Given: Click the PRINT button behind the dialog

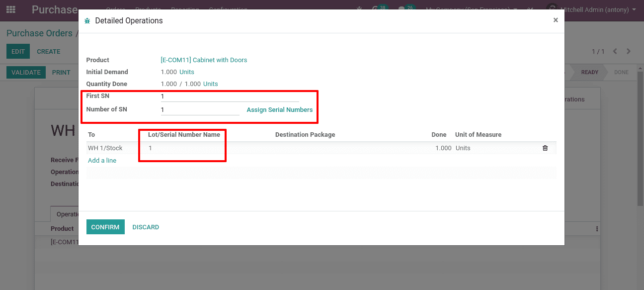Looking at the screenshot, I should pyautogui.click(x=61, y=72).
